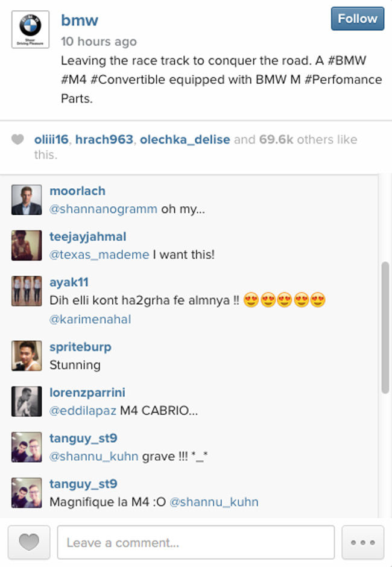This screenshot has height=567, width=392.
Task: Open ayak11 username link
Action: tap(69, 282)
